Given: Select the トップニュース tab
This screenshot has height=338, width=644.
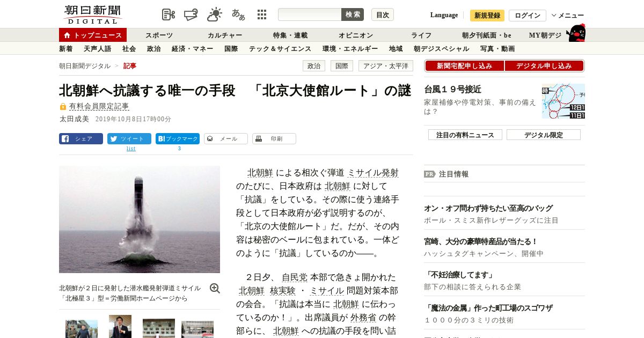Looking at the screenshot, I should (93, 35).
